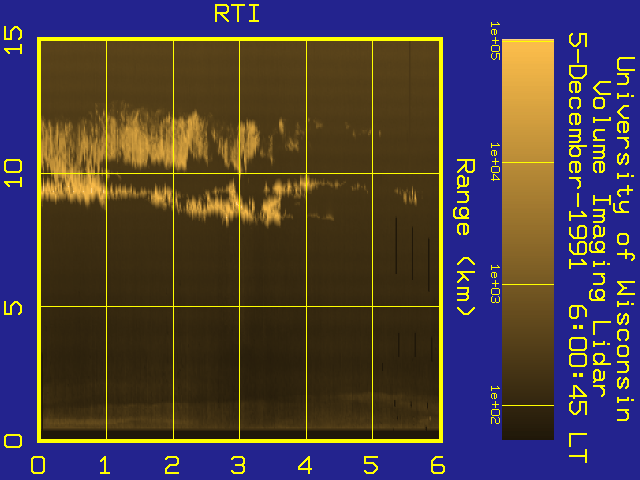640x480 pixels.
Task: Click the University of Wisconsin text
Action: click(625, 239)
